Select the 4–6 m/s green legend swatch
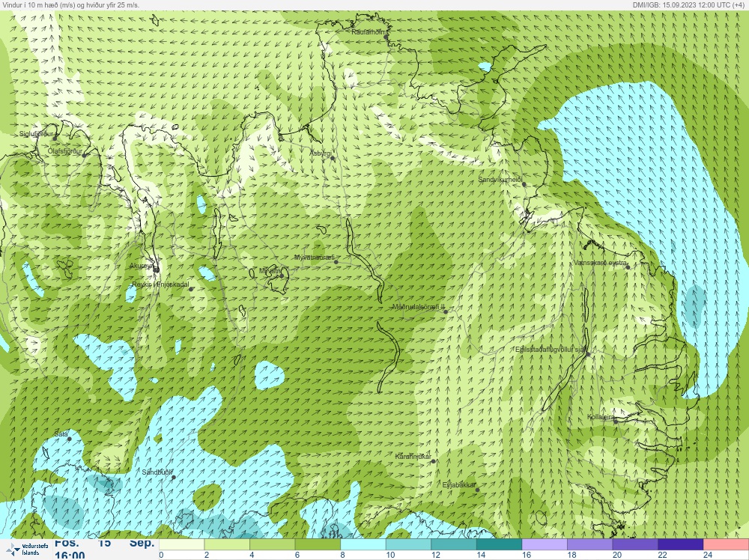749x560 pixels. [x=273, y=545]
